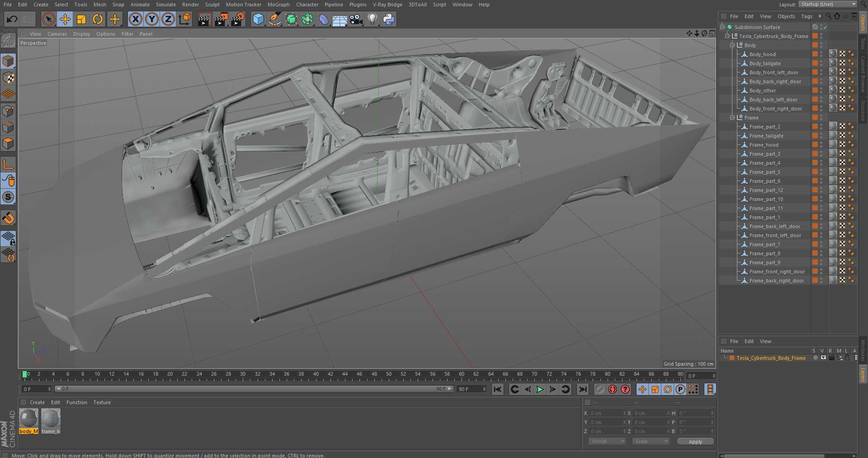Click orange layer color swatch of Body_hood
This screenshot has height=458, width=868.
click(x=815, y=54)
